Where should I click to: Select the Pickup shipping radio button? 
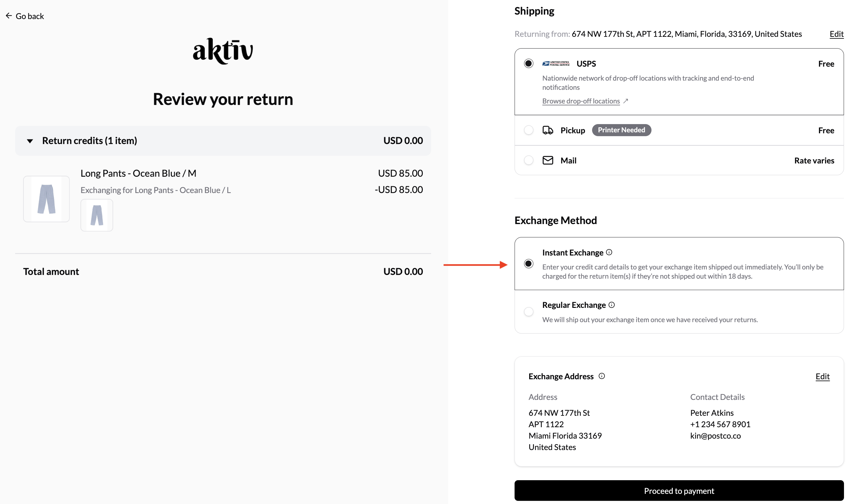pos(529,130)
